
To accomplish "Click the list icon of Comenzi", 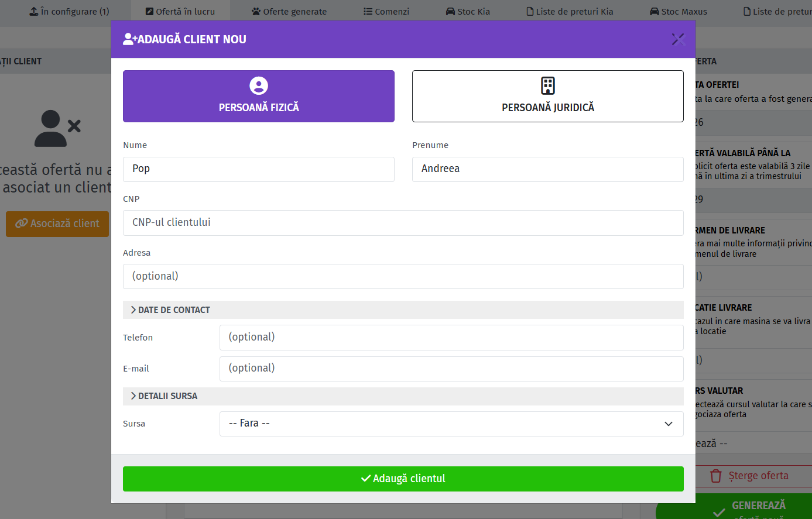I will pos(368,12).
